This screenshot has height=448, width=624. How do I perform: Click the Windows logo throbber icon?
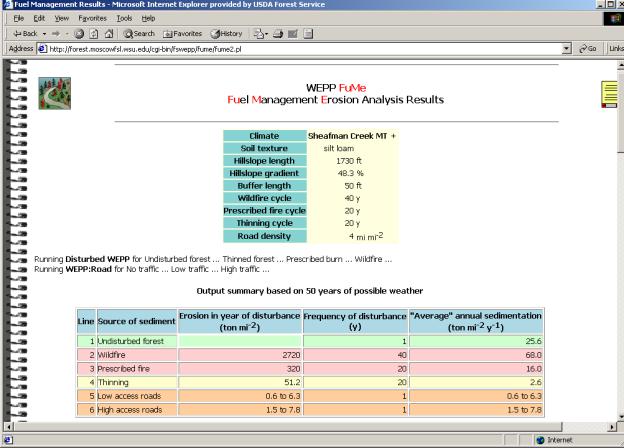coord(614,19)
